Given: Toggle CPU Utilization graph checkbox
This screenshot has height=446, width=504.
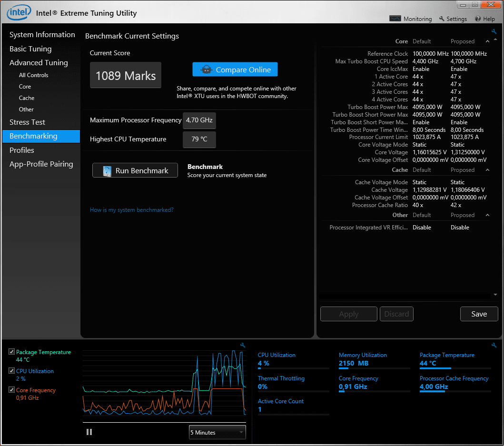Looking at the screenshot, I should 11,370.
